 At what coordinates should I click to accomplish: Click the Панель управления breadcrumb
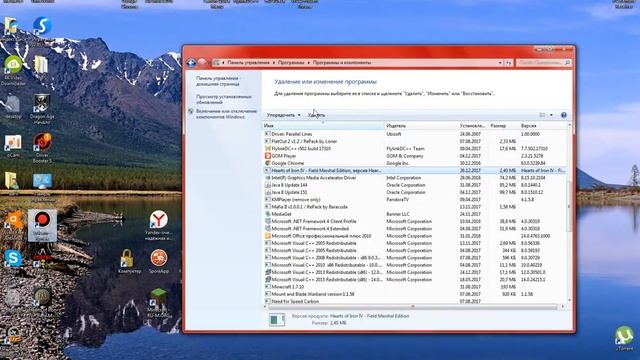248,62
